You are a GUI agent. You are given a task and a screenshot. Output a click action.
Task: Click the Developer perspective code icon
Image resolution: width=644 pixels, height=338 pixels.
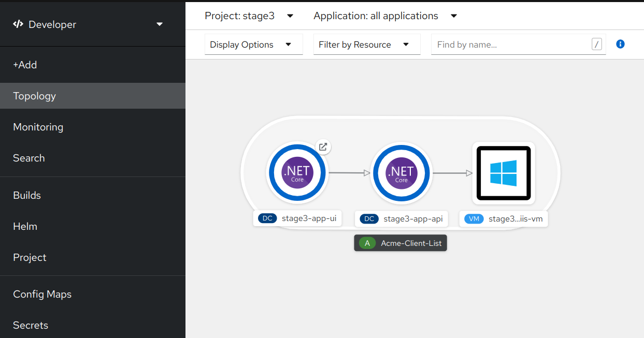pos(18,24)
